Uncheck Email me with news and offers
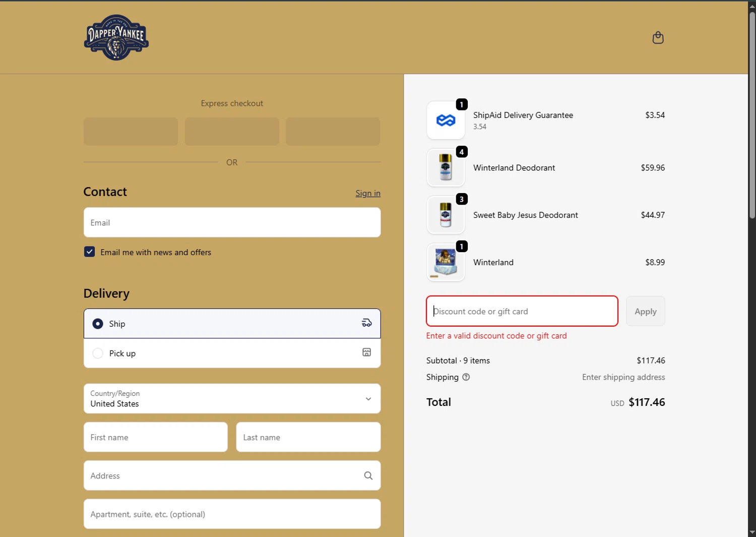The width and height of the screenshot is (756, 537). pyautogui.click(x=89, y=252)
